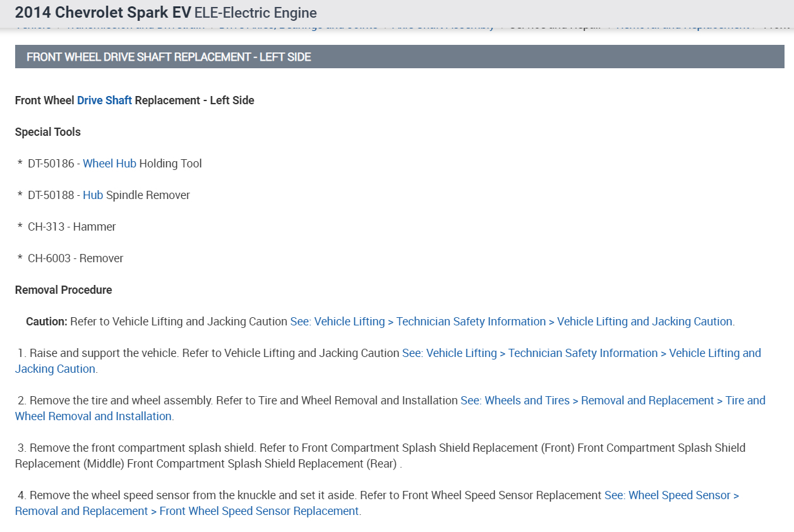
Task: Open step 1's Vehicle Lifting and Jacking link
Action: tap(581, 353)
